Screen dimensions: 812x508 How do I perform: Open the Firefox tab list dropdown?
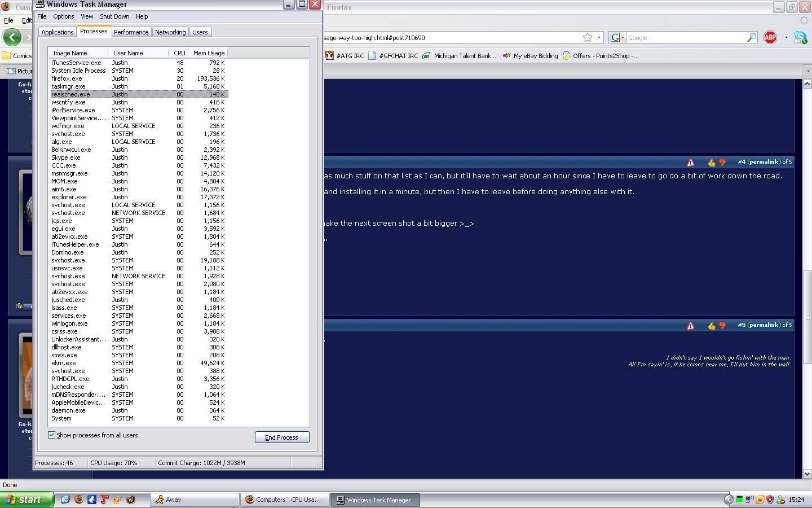(x=807, y=71)
